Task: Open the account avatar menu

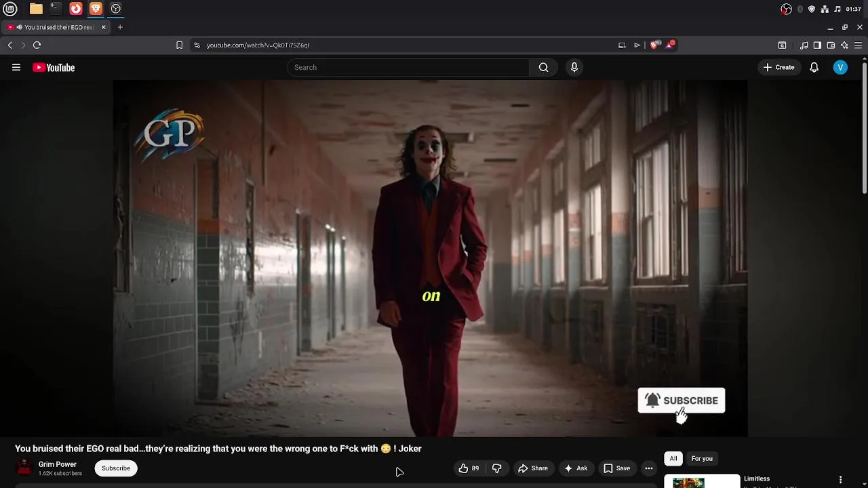Action: [840, 67]
